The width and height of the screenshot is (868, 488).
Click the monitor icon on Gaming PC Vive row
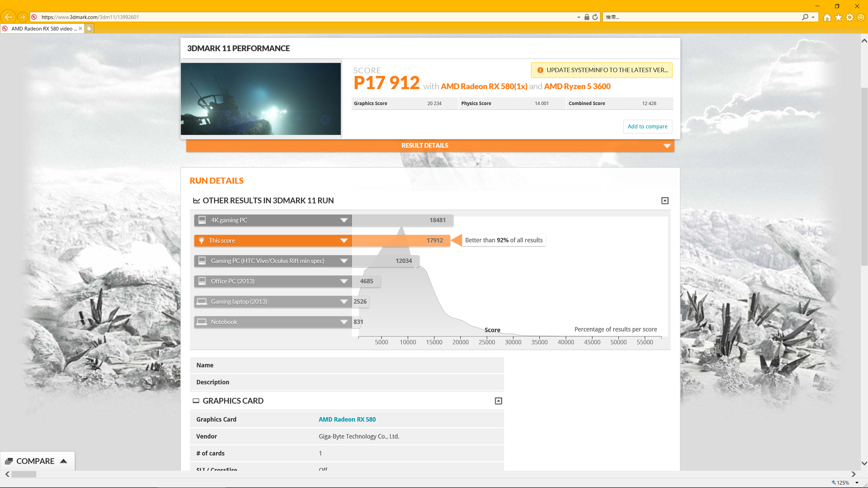click(202, 261)
